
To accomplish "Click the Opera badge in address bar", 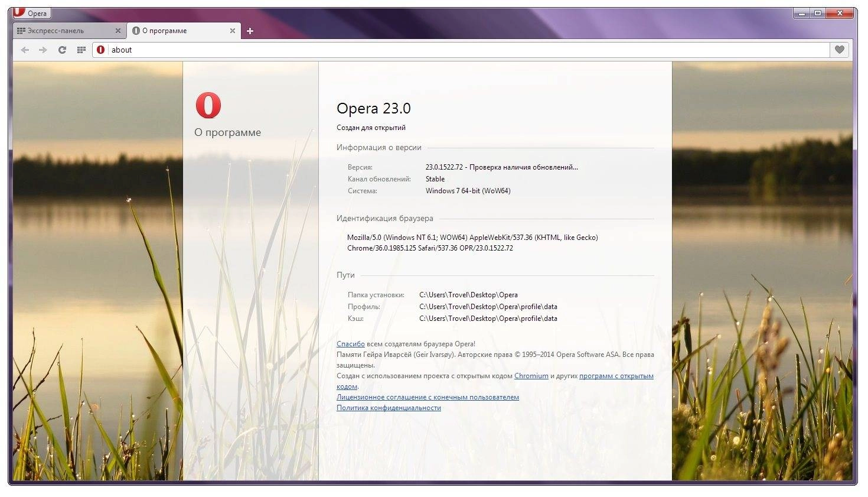I will 101,50.
